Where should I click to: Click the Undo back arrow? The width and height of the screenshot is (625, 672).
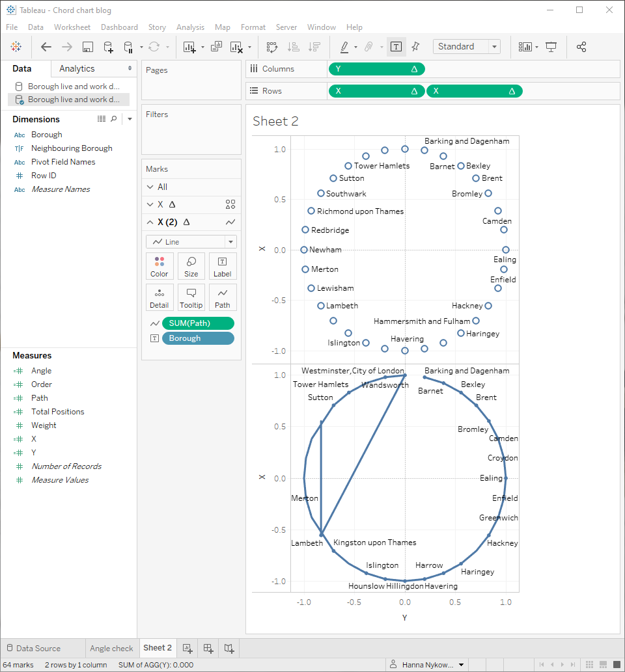[46, 47]
